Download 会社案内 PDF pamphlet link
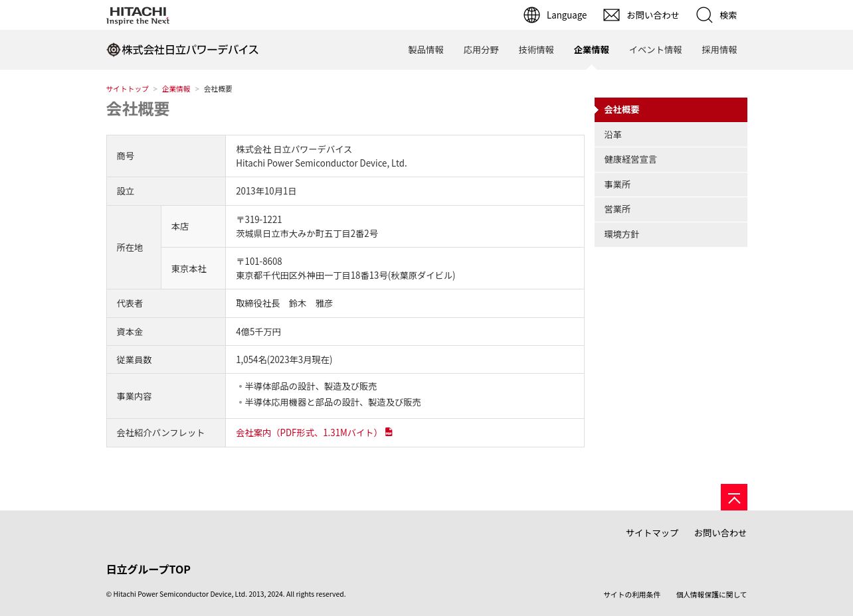Screen dimensions: 853x616 309,433
